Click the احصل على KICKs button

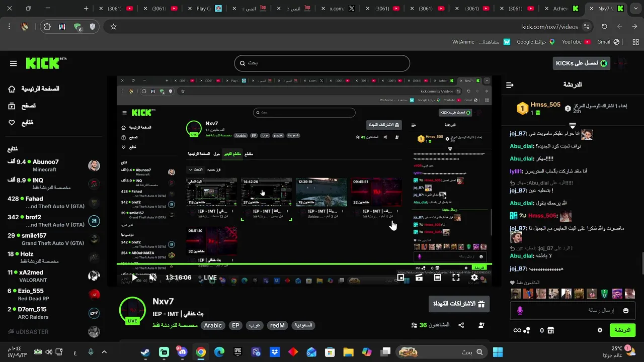581,63
